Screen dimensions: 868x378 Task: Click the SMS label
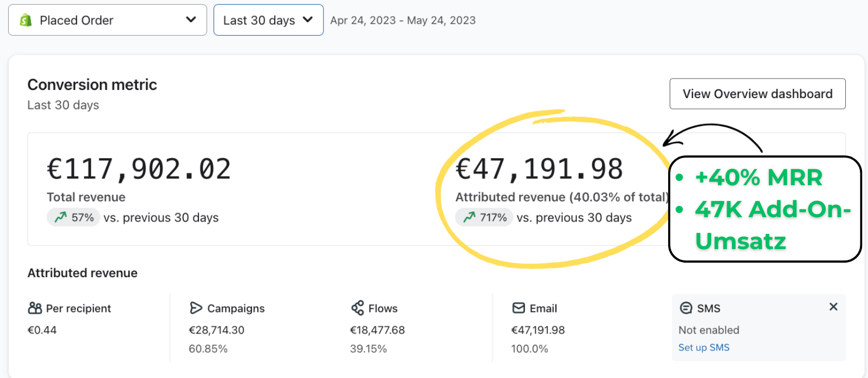point(709,308)
